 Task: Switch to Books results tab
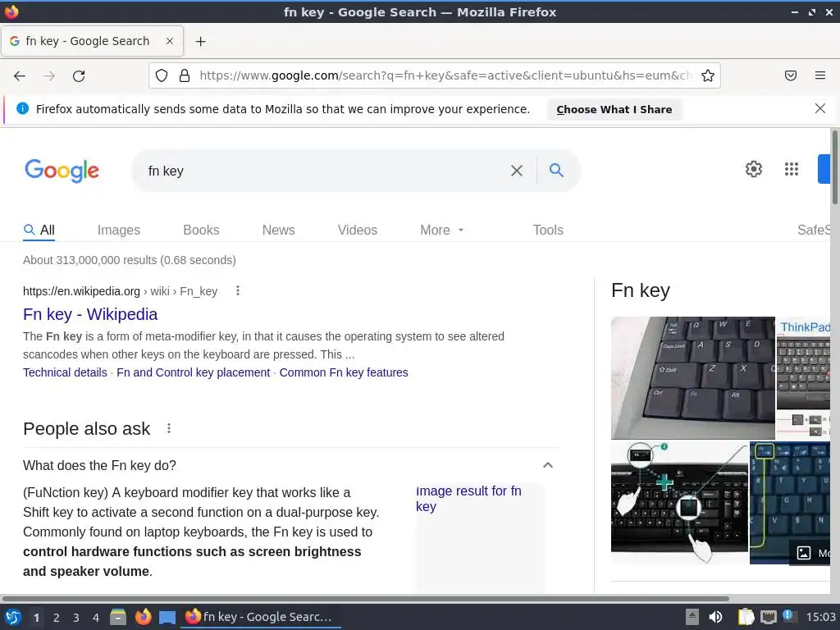tap(201, 230)
